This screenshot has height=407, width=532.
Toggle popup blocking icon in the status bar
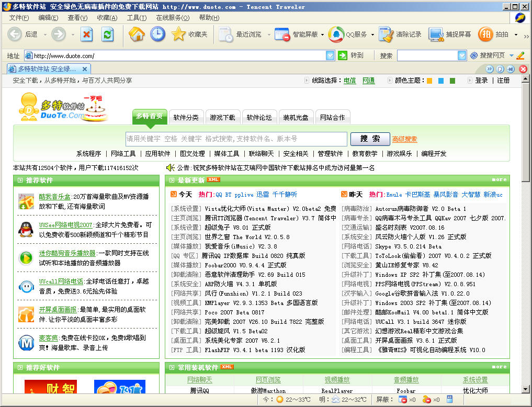point(403,400)
